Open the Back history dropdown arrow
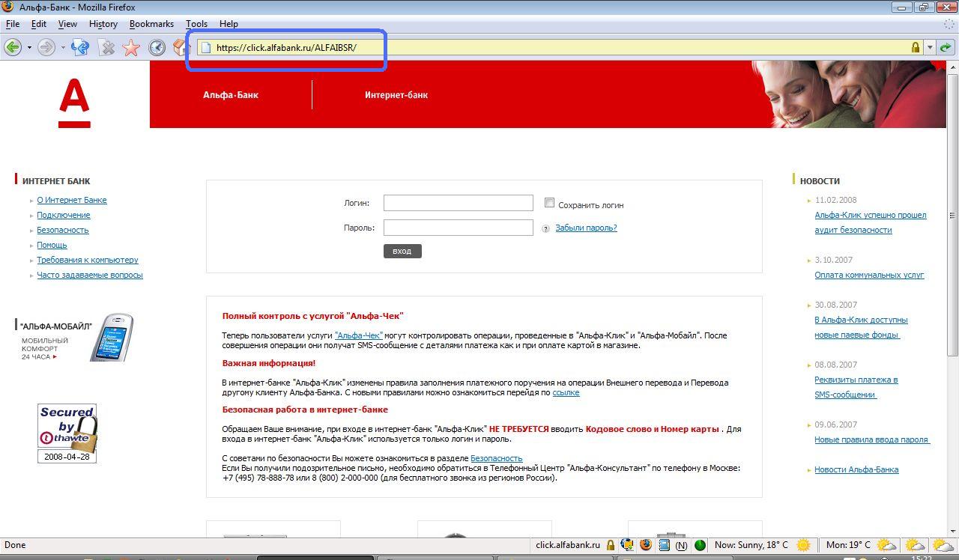 tap(29, 47)
